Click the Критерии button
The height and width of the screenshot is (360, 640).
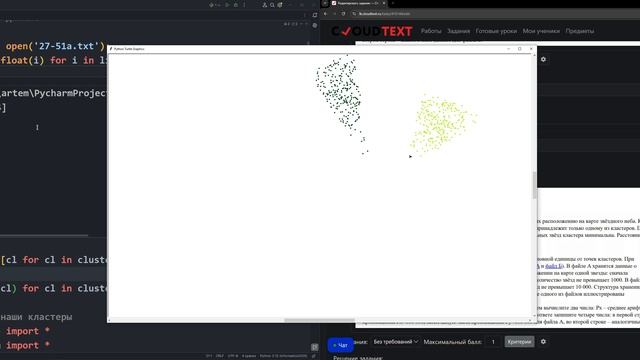click(519, 342)
